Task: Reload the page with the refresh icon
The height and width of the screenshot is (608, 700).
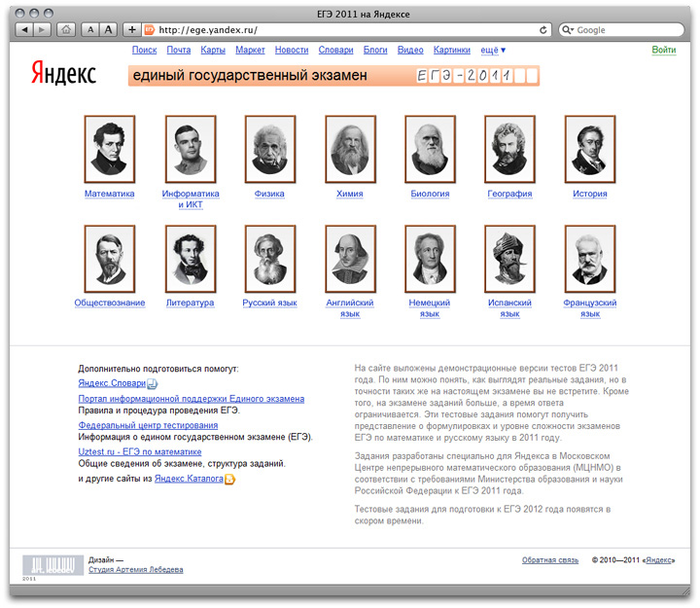Action: 542,29
